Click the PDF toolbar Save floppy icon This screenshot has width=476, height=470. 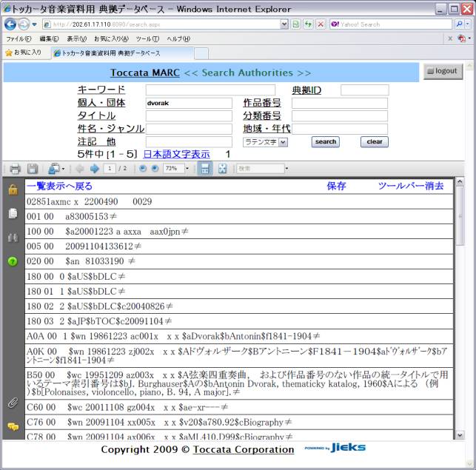[x=33, y=169]
